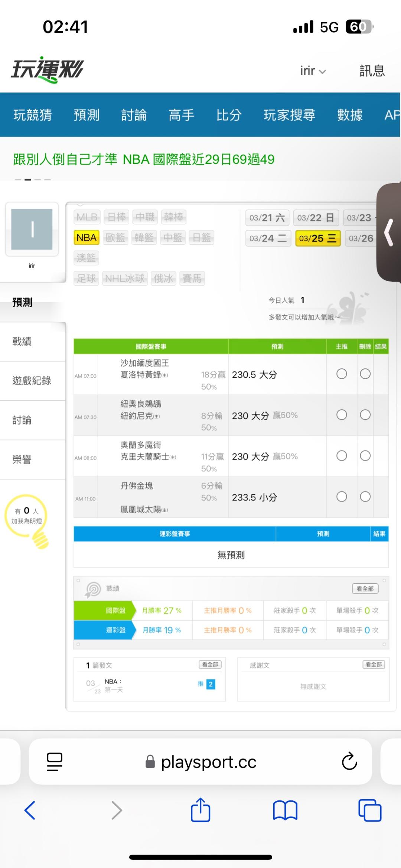Select the 韓籃 league tab
This screenshot has height=868, width=401.
144,237
